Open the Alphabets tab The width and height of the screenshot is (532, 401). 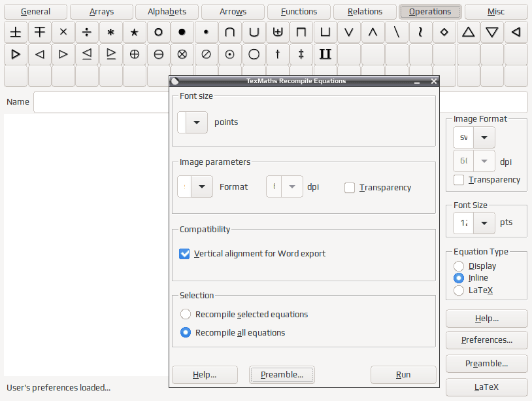point(167,12)
